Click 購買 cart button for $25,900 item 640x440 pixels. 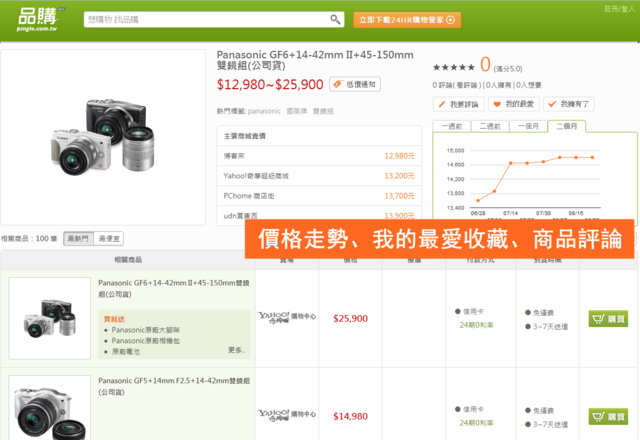pyautogui.click(x=608, y=318)
